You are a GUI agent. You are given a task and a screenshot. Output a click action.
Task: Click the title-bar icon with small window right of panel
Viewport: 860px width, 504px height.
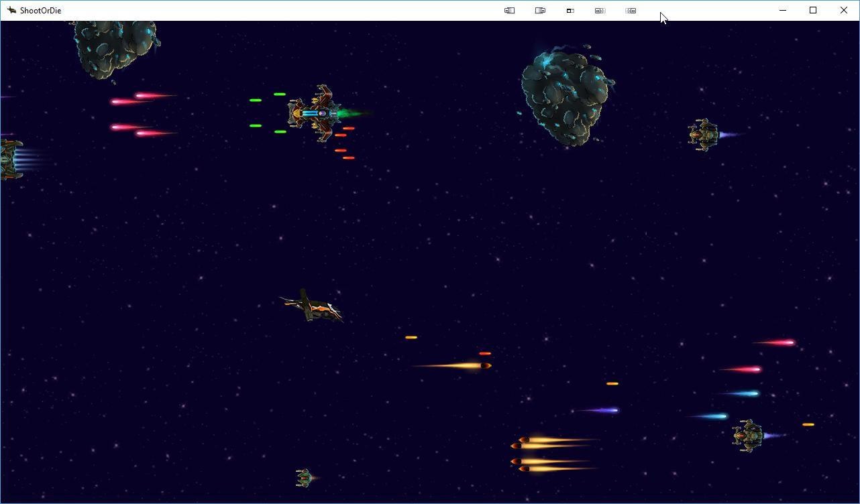[x=540, y=11]
